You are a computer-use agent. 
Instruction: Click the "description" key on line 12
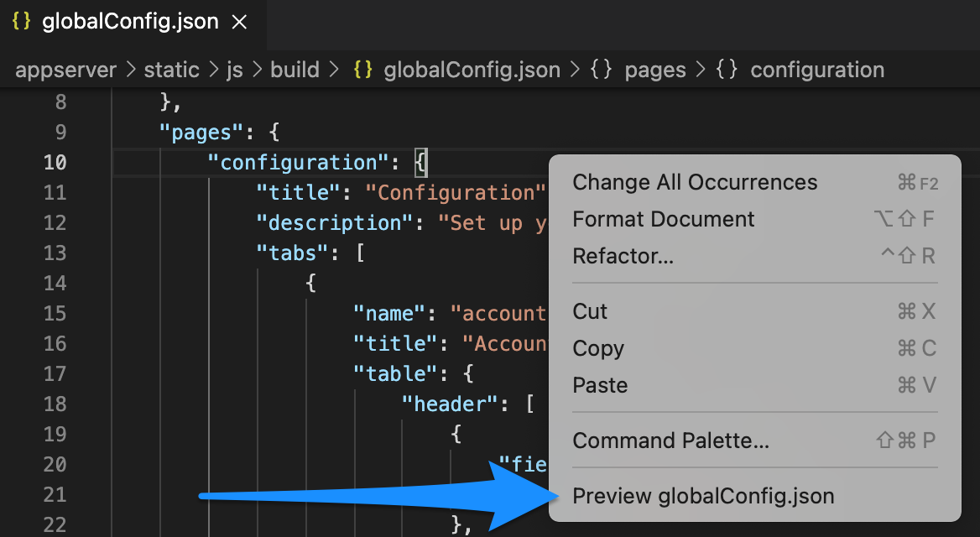point(336,223)
